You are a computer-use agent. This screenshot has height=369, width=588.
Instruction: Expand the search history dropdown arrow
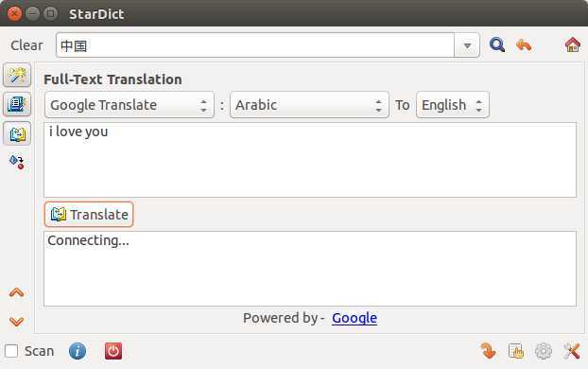pyautogui.click(x=467, y=45)
